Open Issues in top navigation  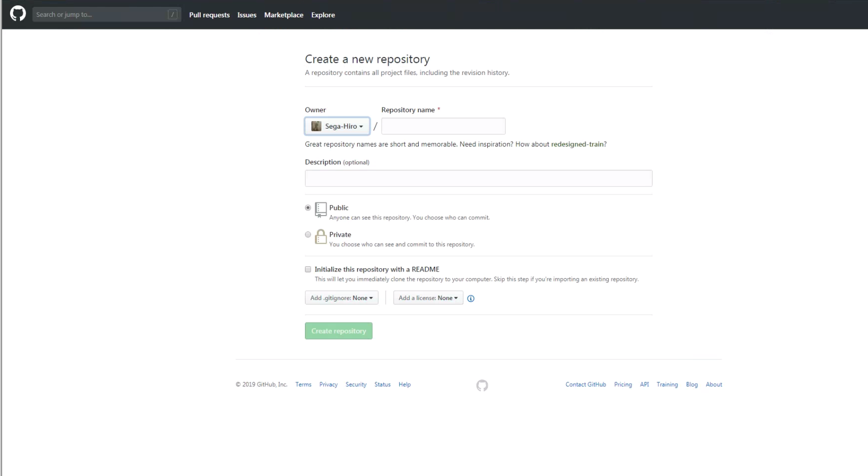pos(246,15)
